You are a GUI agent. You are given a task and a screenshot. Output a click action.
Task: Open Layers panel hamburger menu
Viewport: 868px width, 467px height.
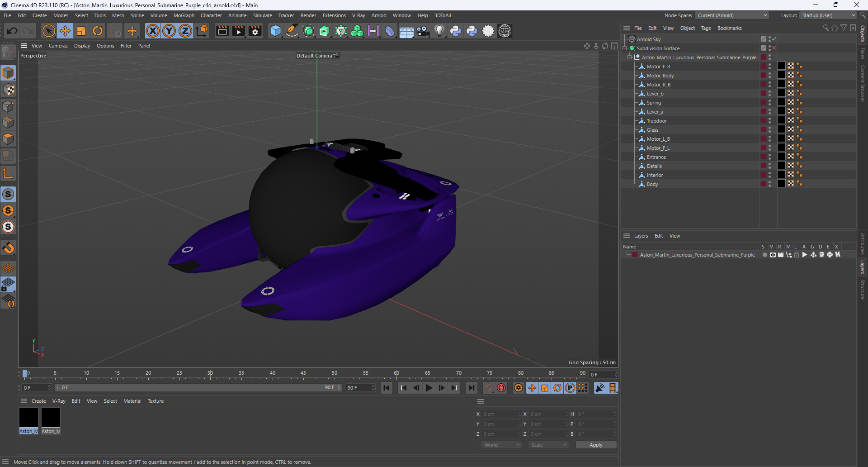click(x=626, y=236)
